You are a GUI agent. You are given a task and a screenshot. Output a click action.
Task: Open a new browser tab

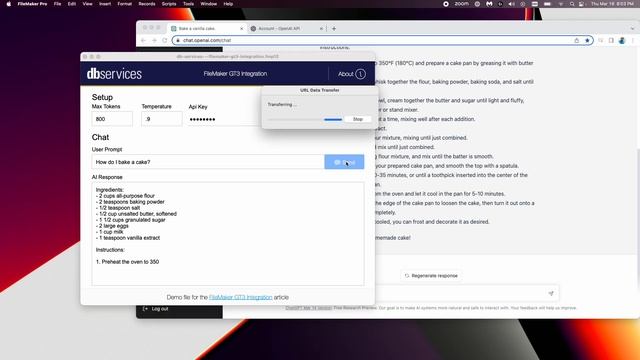point(334,29)
